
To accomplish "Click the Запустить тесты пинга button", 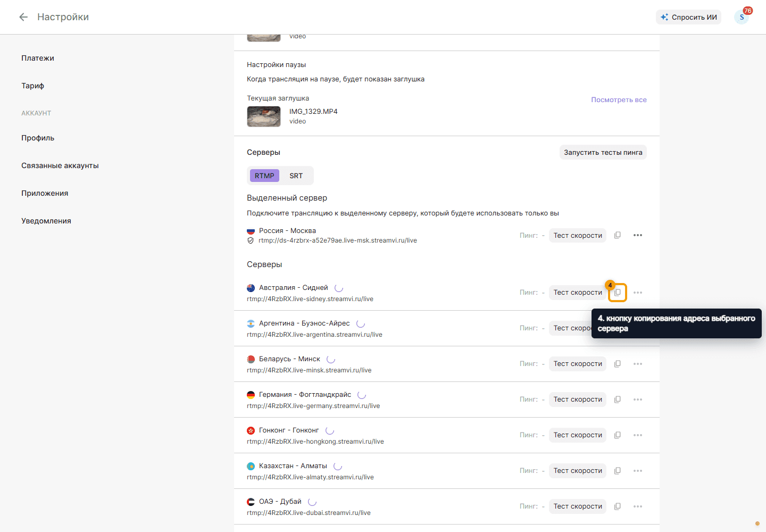I will 603,152.
